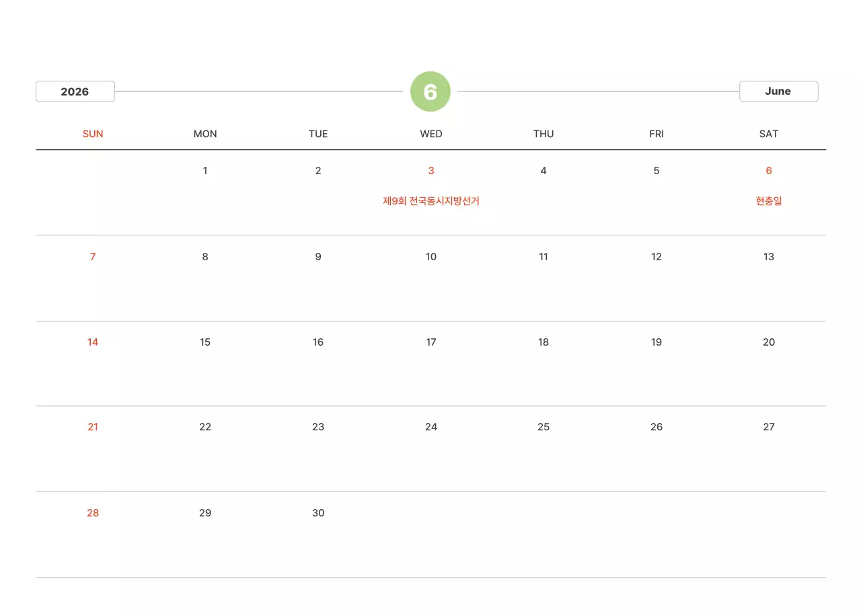Click the local election holiday label on June 3
This screenshot has height=616, width=861.
click(x=431, y=201)
